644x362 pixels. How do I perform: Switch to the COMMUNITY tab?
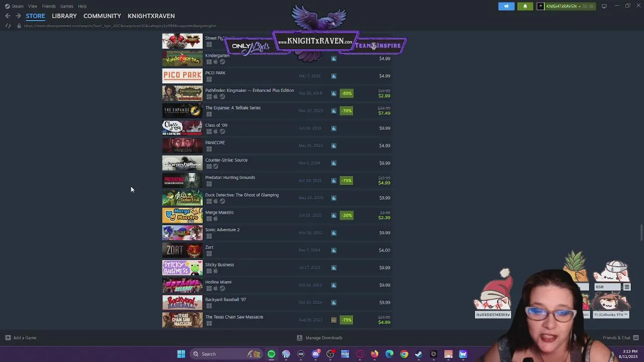(102, 16)
